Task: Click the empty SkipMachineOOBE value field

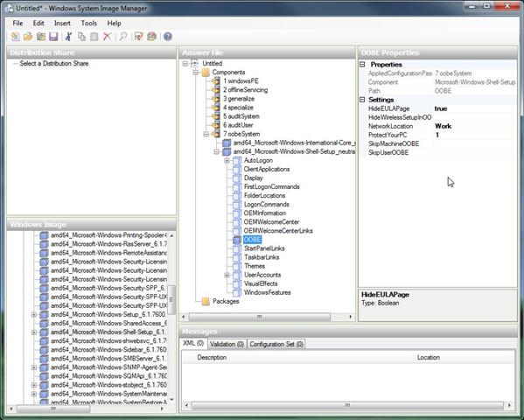Action: 474,143
